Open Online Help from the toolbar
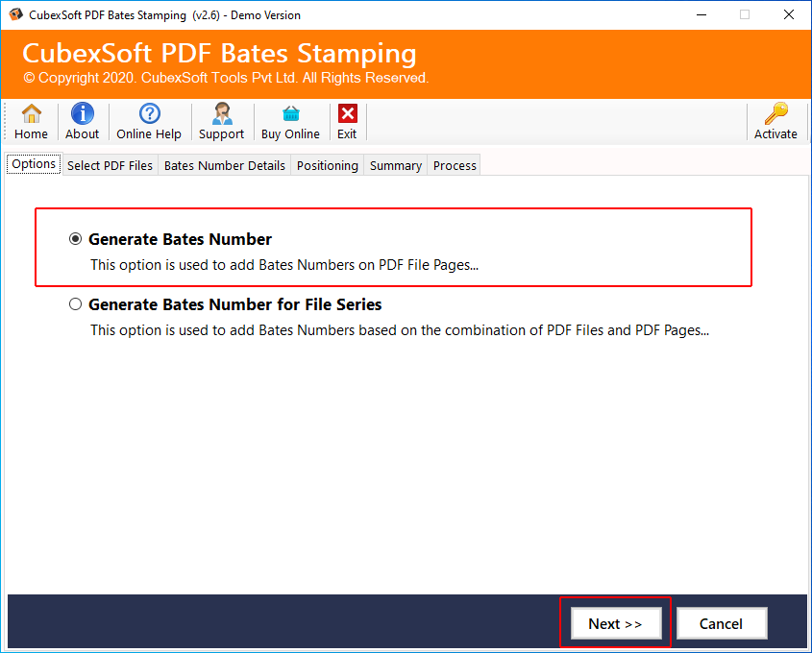Image resolution: width=812 pixels, height=653 pixels. pos(149,114)
